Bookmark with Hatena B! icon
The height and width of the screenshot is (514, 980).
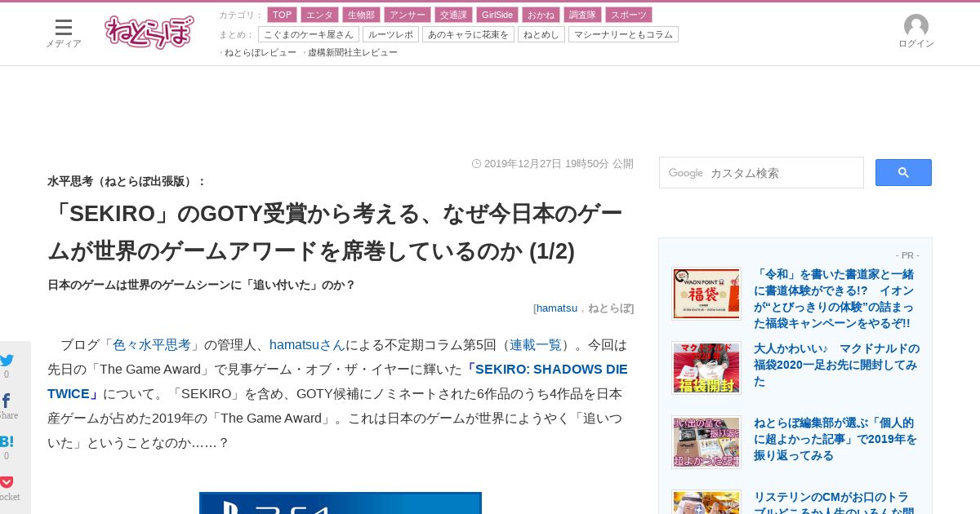[x=7, y=441]
